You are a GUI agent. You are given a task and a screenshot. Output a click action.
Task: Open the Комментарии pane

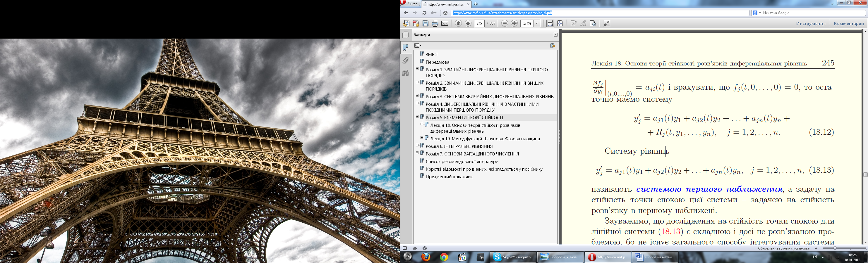tap(849, 24)
